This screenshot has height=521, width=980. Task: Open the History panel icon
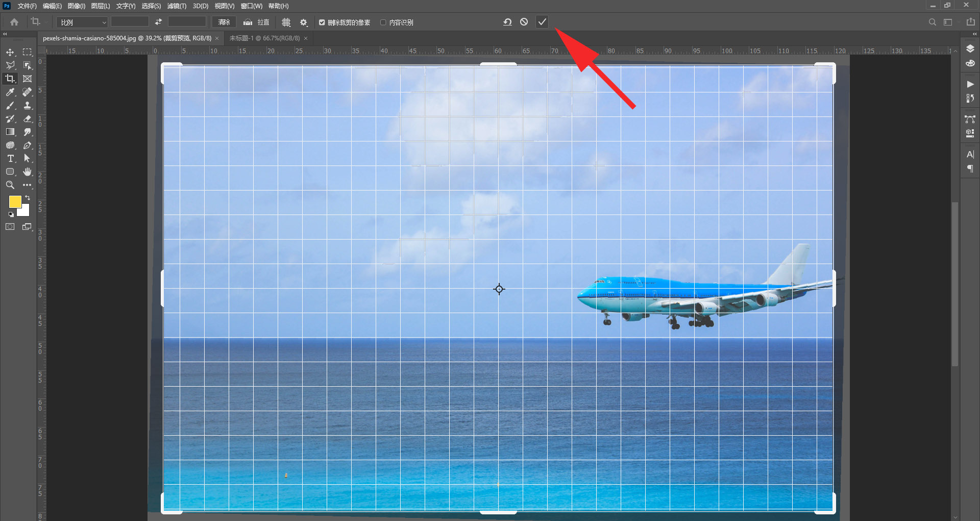tap(970, 98)
